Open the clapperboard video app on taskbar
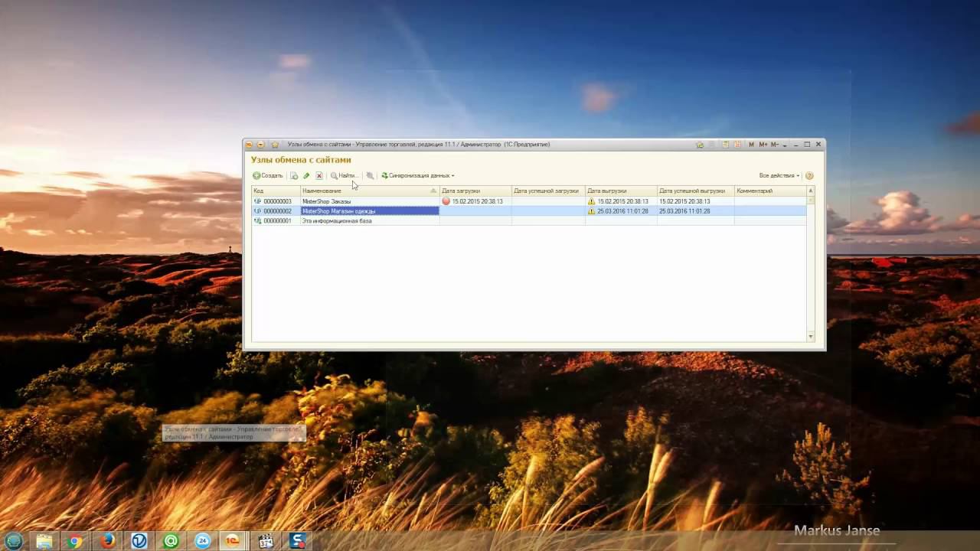The height and width of the screenshot is (551, 980). tap(266, 541)
